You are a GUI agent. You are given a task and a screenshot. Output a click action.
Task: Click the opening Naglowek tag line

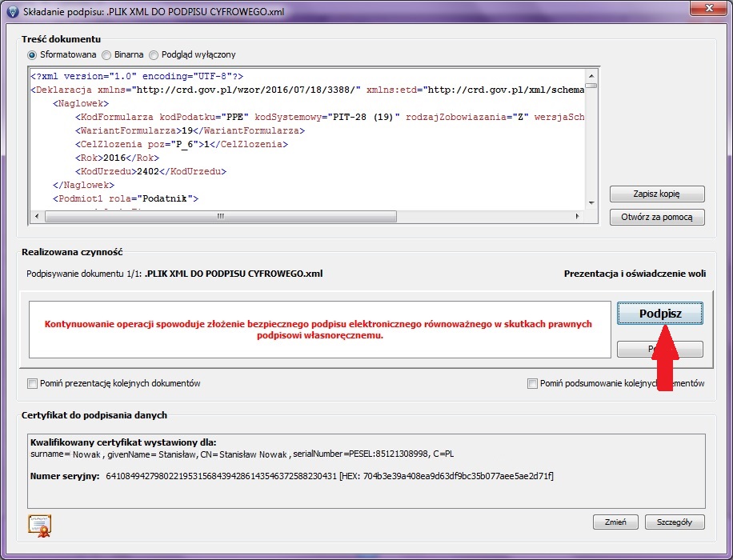81,103
